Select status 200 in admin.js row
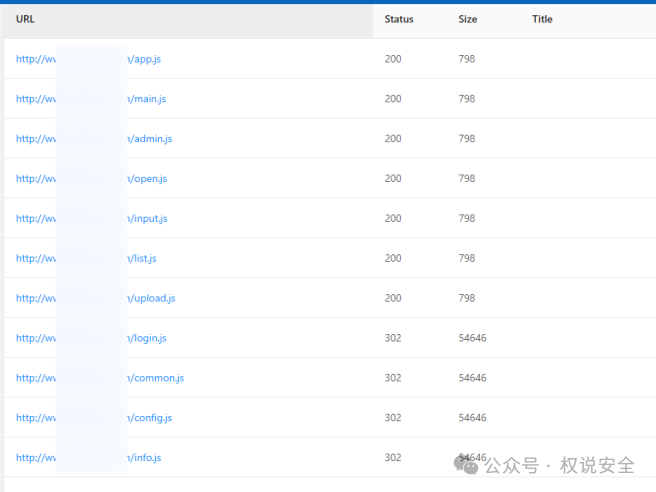This screenshot has height=492, width=656. click(393, 138)
